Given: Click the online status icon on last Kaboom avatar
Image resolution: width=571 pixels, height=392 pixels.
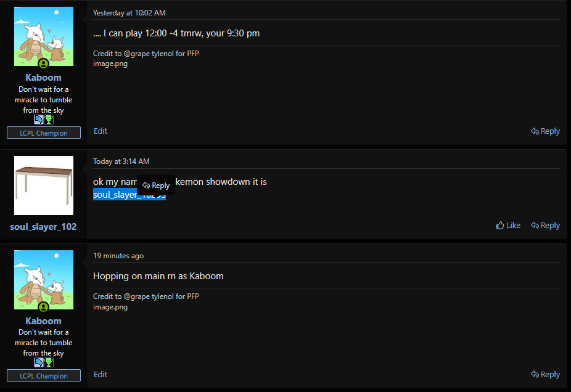Looking at the screenshot, I should [44, 307].
